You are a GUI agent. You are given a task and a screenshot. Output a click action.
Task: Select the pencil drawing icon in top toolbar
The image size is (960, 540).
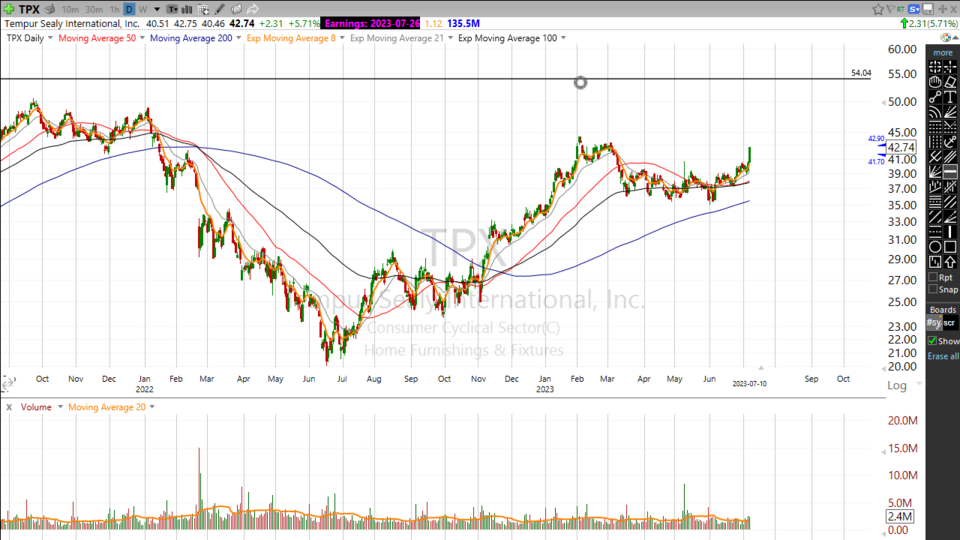pos(220,9)
